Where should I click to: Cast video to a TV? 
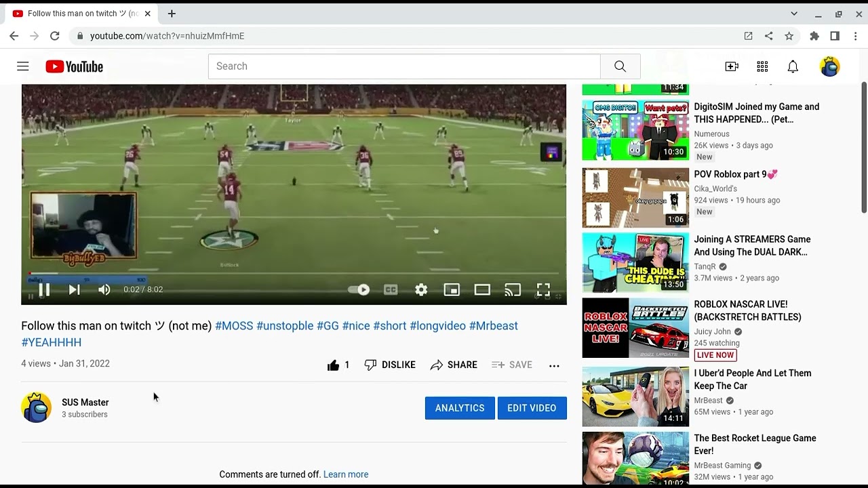pos(513,290)
